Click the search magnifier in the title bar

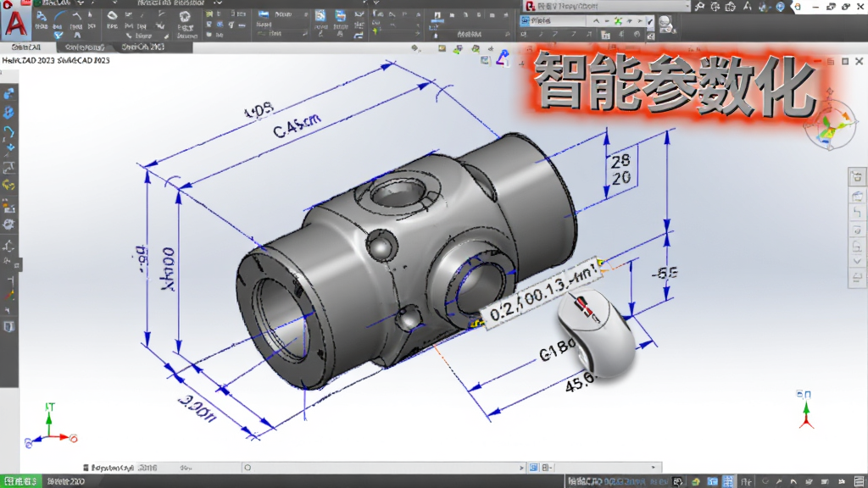click(x=699, y=7)
